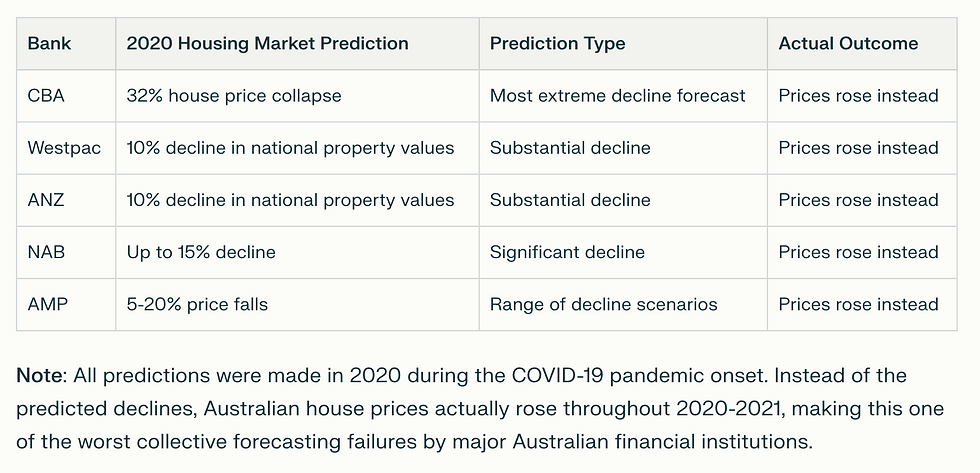
Task: Click the Up to 15% decline cell
Action: 201,252
